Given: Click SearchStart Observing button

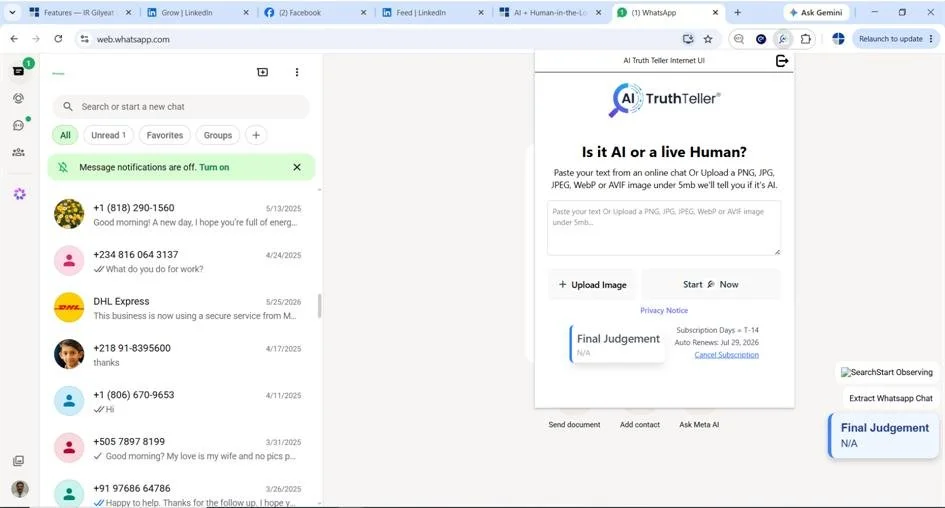Looking at the screenshot, I should click(887, 372).
